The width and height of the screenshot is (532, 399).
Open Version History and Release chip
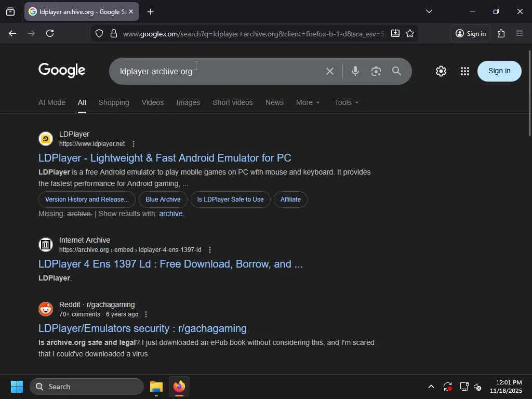click(x=87, y=199)
